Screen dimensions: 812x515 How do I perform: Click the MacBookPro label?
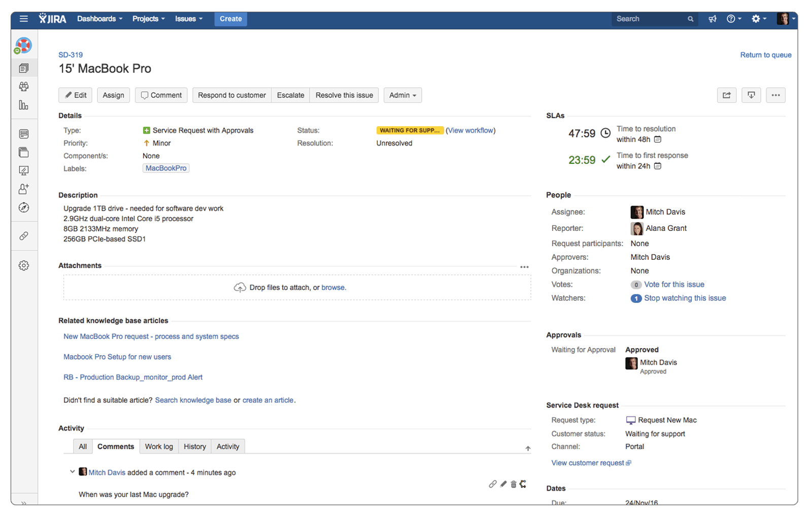click(x=166, y=168)
